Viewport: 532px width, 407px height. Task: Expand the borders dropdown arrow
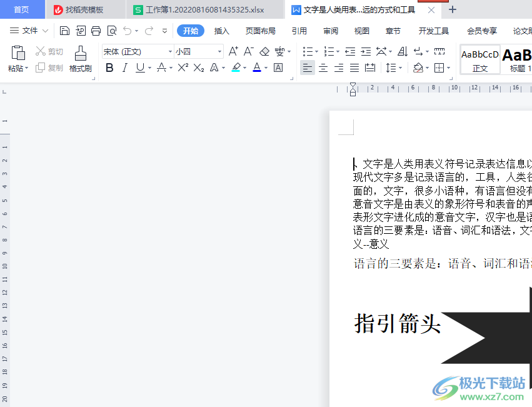coord(449,68)
